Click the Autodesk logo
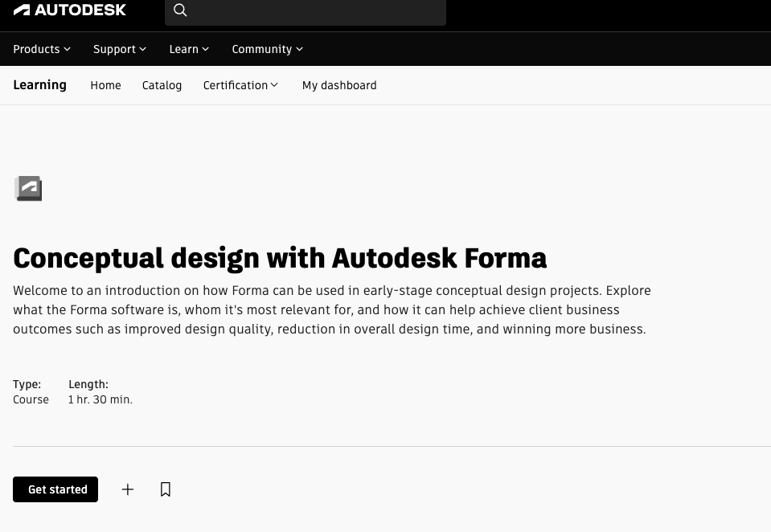Viewport: 771px width, 532px height. tap(70, 10)
